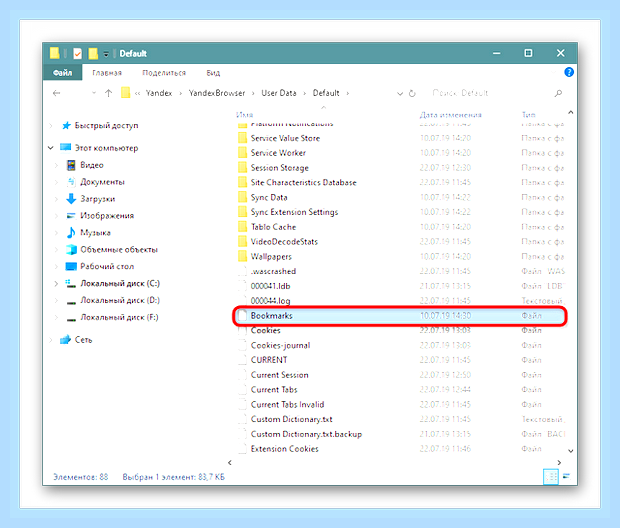The width and height of the screenshot is (620, 528).
Task: Click the YandexBrowser breadcrumb segment
Action: tap(217, 93)
